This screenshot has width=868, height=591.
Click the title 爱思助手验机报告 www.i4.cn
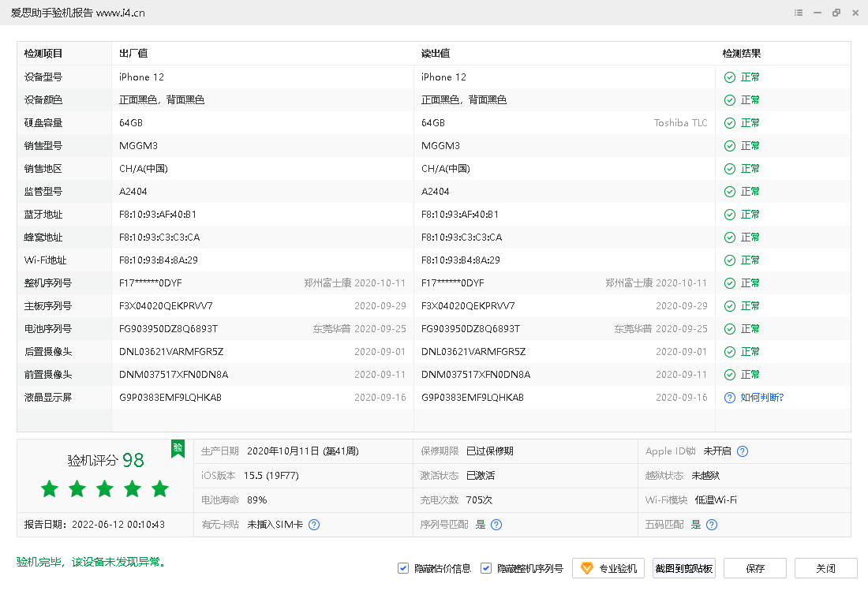pyautogui.click(x=78, y=13)
